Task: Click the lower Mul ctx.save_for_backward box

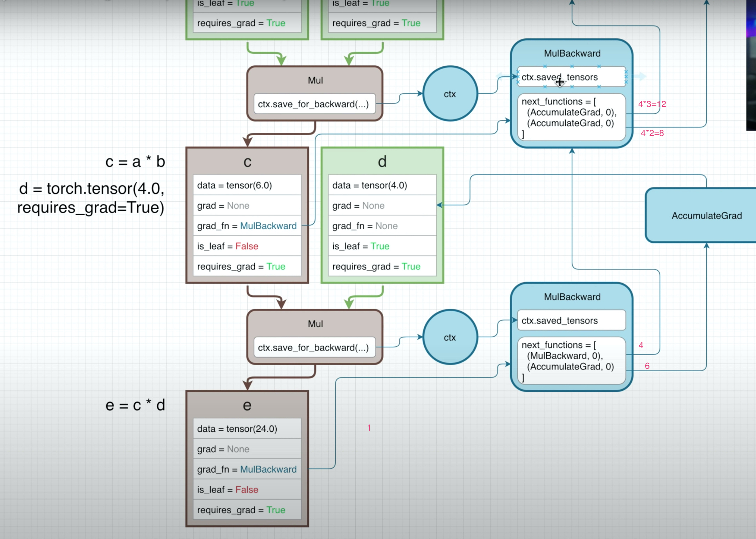Action: (314, 347)
